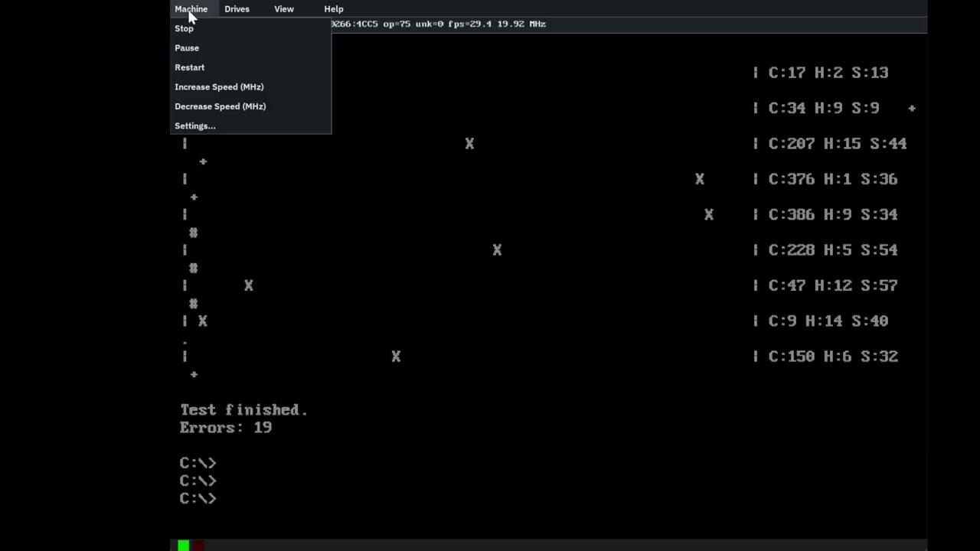The width and height of the screenshot is (980, 551).
Task: Click the last C:\> prompt line
Action: (198, 498)
